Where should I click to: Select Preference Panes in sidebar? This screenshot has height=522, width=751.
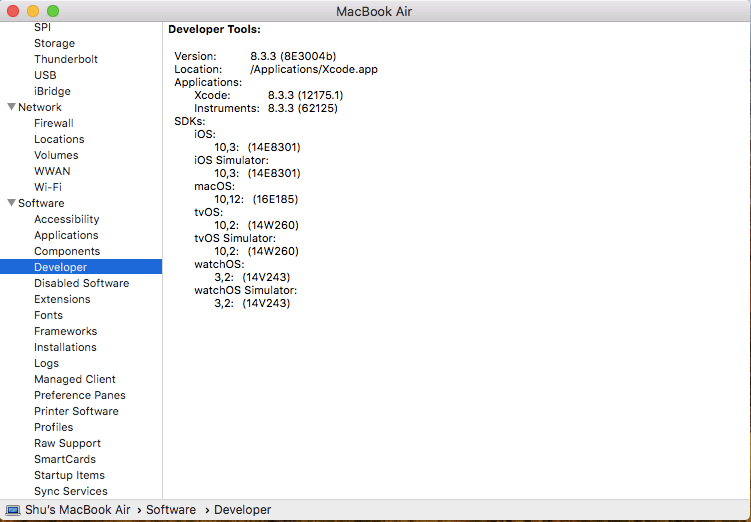point(80,395)
